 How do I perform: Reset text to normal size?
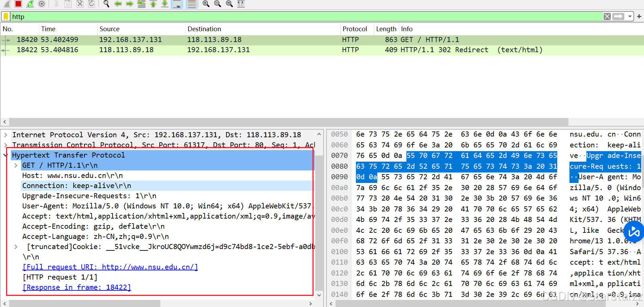(x=229, y=4)
